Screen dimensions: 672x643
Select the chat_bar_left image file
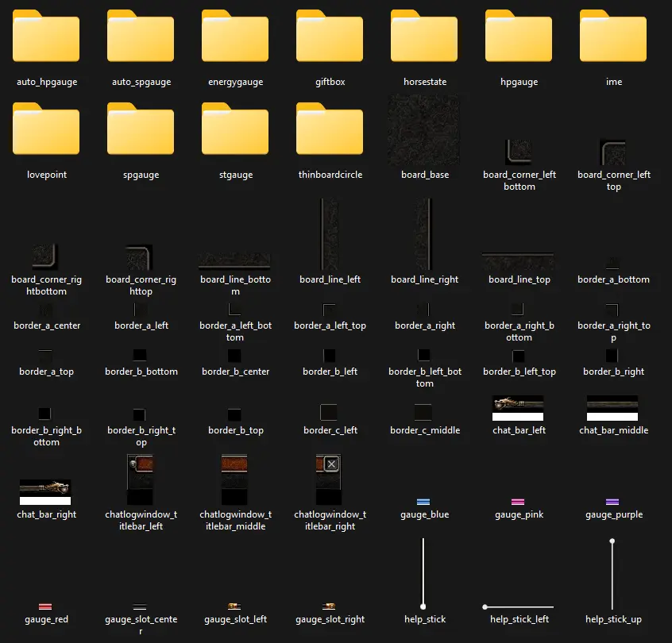pos(519,408)
